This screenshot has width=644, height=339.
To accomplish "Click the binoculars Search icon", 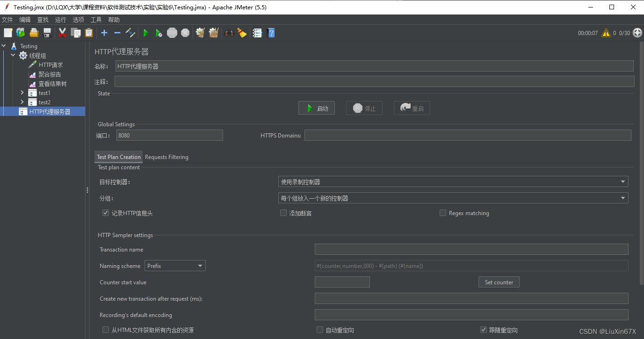I will [x=229, y=33].
